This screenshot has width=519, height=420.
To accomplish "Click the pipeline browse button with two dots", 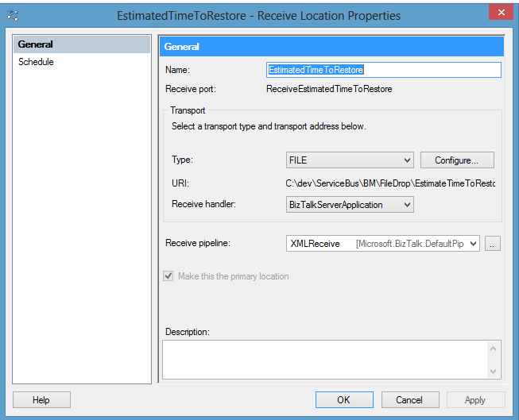I will (493, 244).
